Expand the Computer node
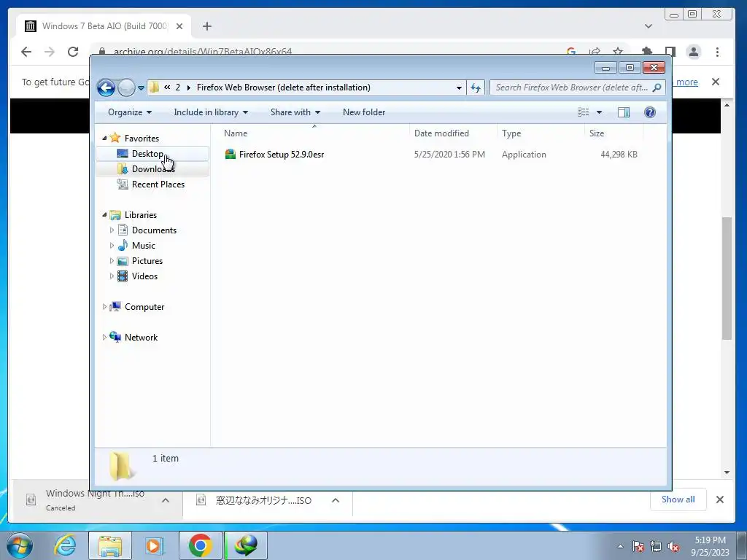The width and height of the screenshot is (747, 560). [x=104, y=307]
